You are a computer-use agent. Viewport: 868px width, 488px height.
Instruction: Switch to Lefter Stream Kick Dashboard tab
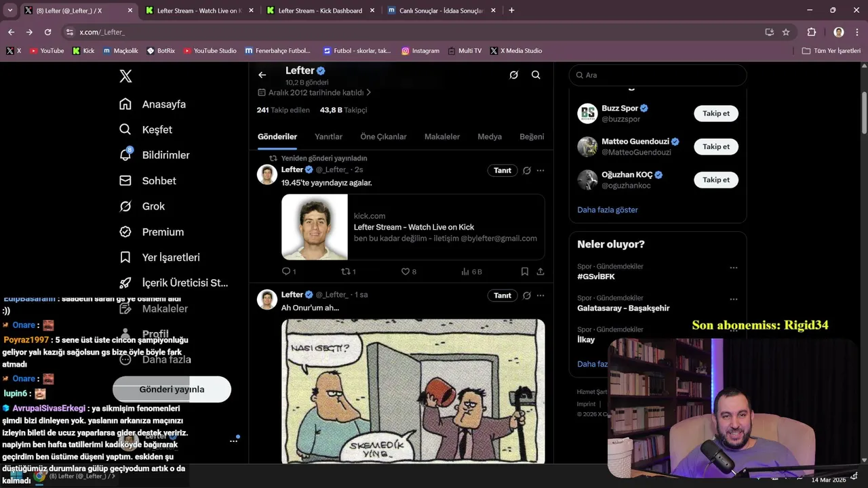(319, 11)
